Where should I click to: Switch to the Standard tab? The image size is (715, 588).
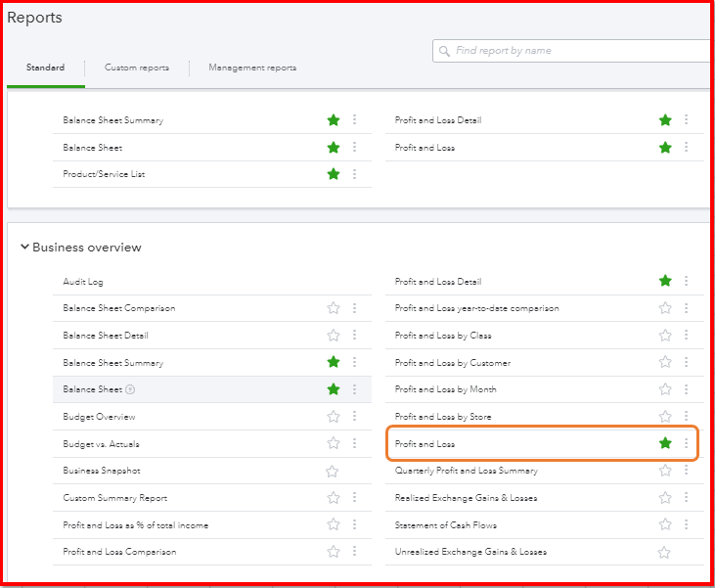click(x=45, y=68)
